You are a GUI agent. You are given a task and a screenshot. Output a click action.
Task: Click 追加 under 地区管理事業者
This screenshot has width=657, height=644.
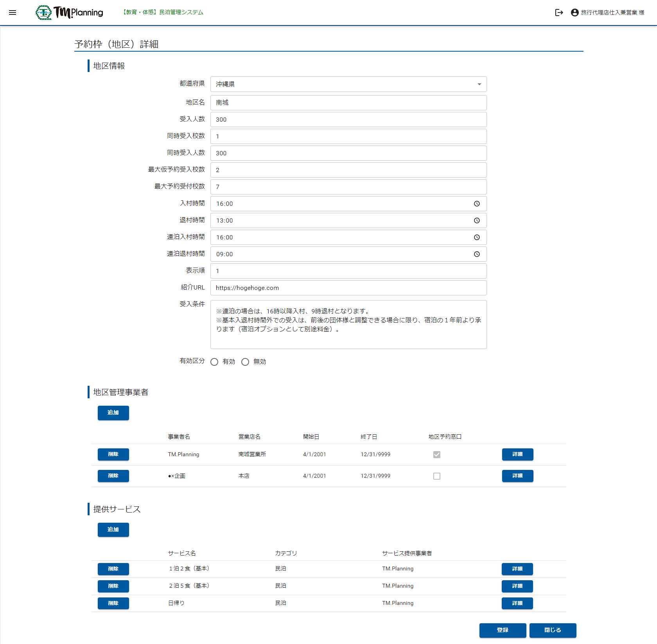pos(113,413)
